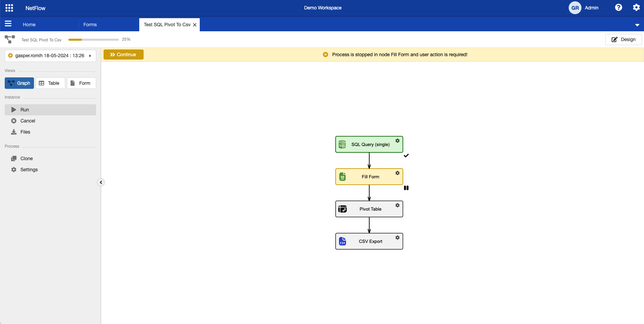Click the CSV Export node gear icon
Image resolution: width=644 pixels, height=324 pixels.
397,238
